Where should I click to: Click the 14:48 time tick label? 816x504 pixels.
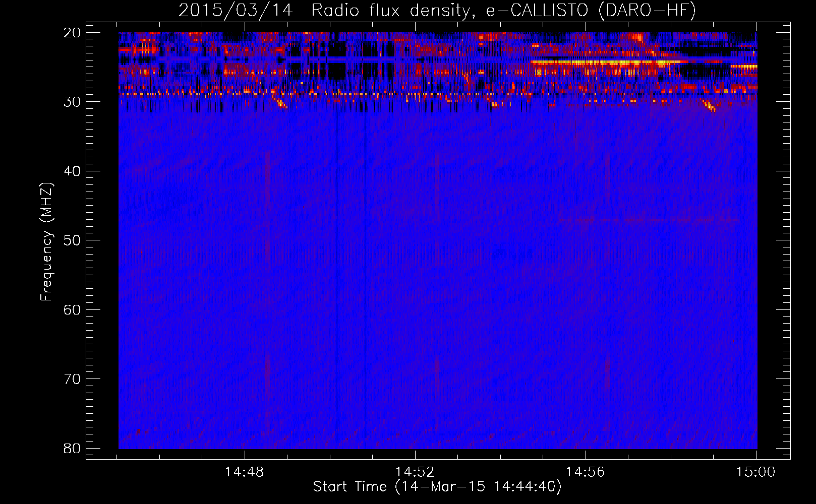244,472
